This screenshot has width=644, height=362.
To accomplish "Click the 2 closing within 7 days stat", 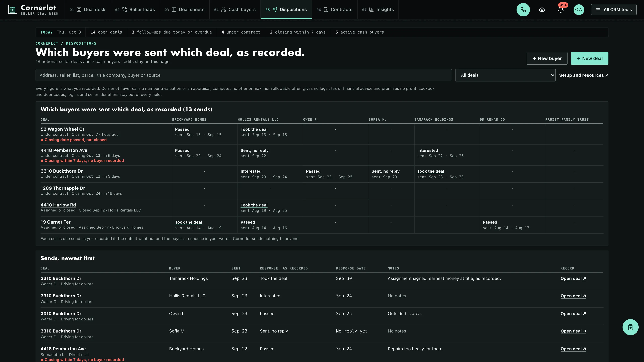I will 298,32.
